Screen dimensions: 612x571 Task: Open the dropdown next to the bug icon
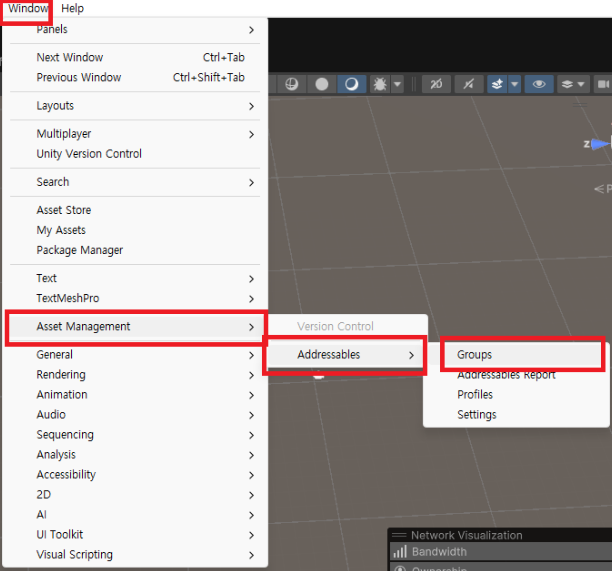point(397,84)
